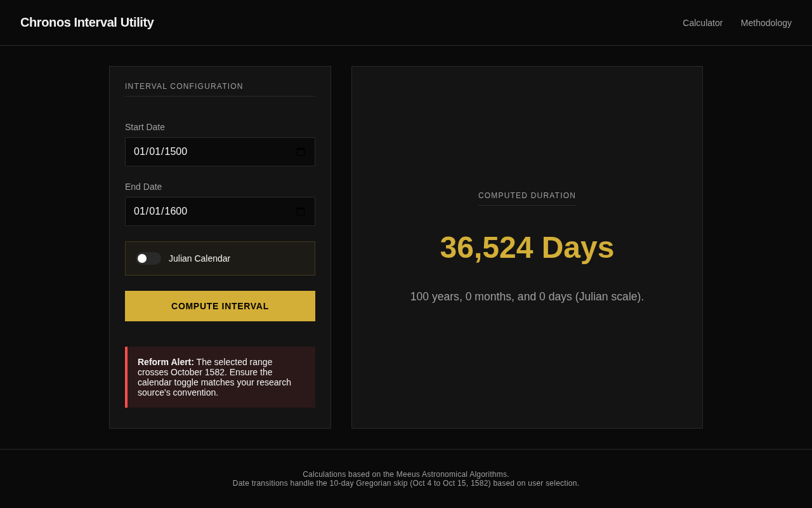This screenshot has width=812, height=508.
Task: Toggle the Julian Calendar switch
Action: click(x=148, y=258)
